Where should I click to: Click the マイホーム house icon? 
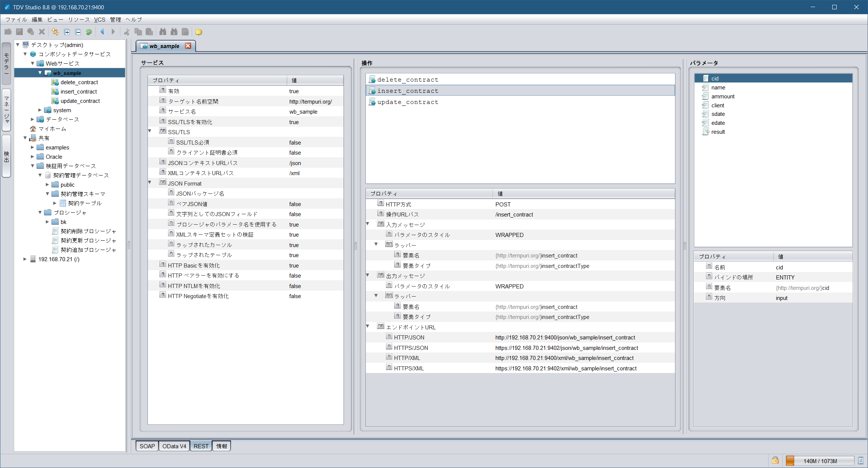click(33, 129)
